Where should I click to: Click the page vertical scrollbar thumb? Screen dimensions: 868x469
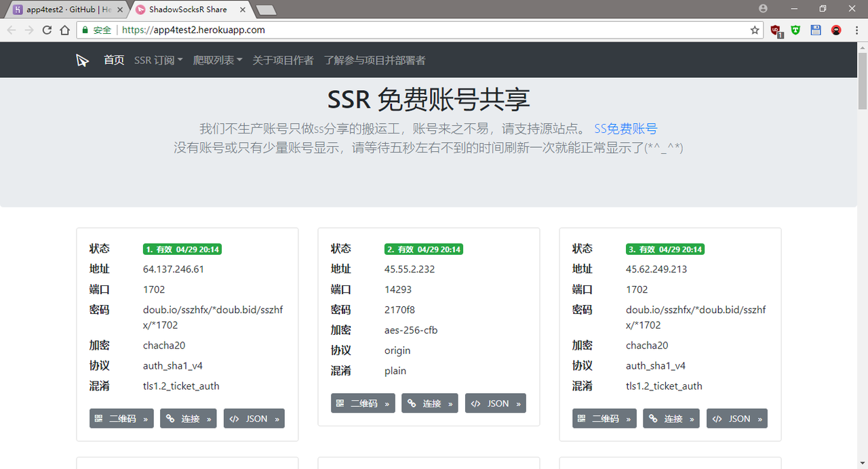863,81
